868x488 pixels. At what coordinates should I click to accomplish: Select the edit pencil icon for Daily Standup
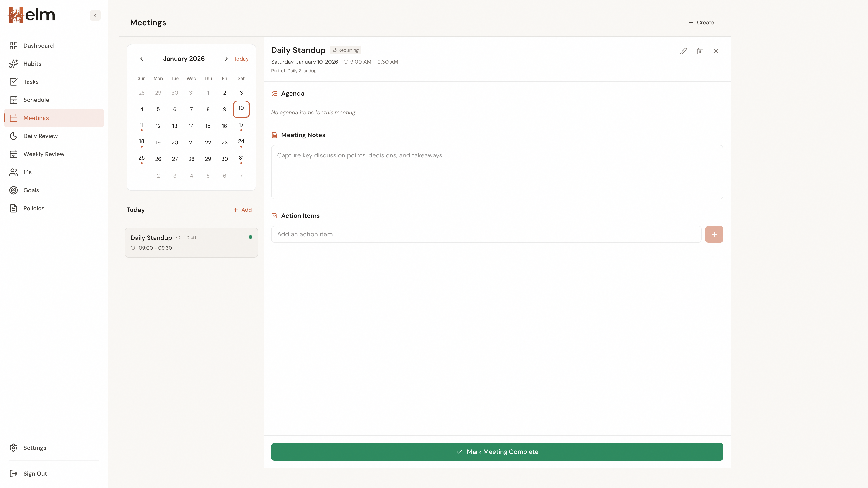[683, 51]
